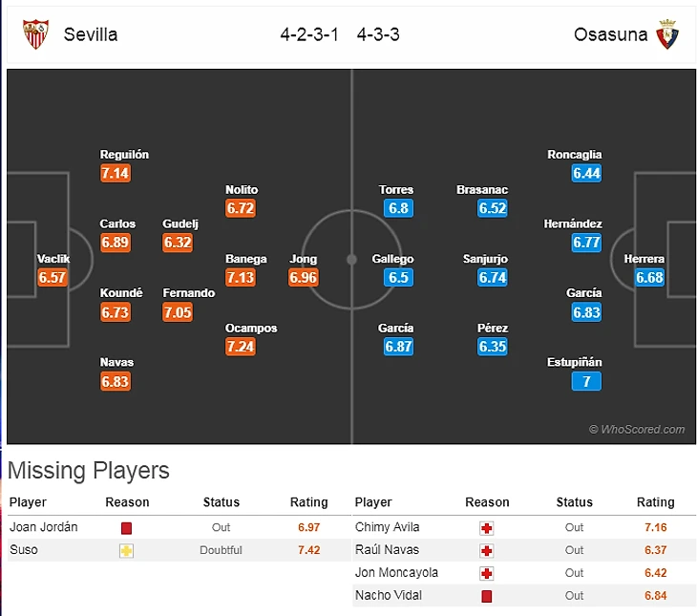The image size is (697, 616).
Task: Click goalkeeper Herrera's name on pitch
Action: [x=644, y=259]
